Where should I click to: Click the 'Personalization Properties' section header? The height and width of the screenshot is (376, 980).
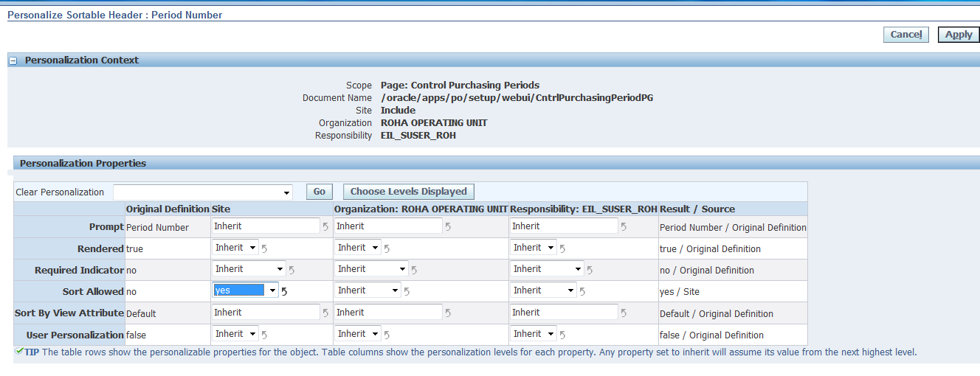coord(83,164)
